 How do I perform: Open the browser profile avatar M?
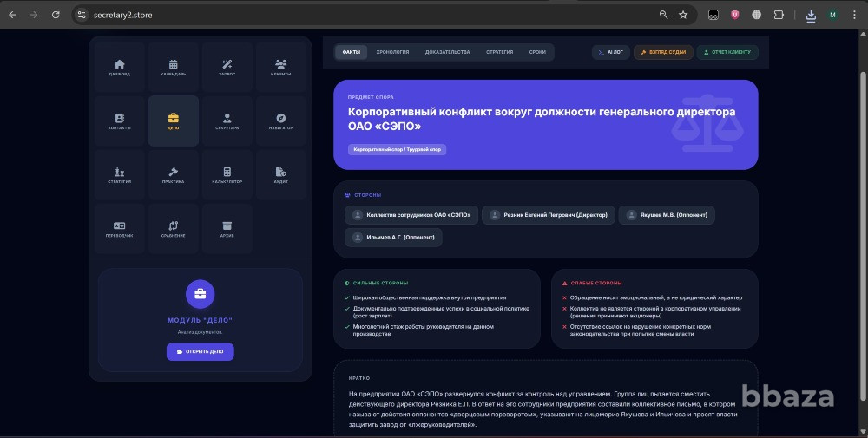pos(832,15)
